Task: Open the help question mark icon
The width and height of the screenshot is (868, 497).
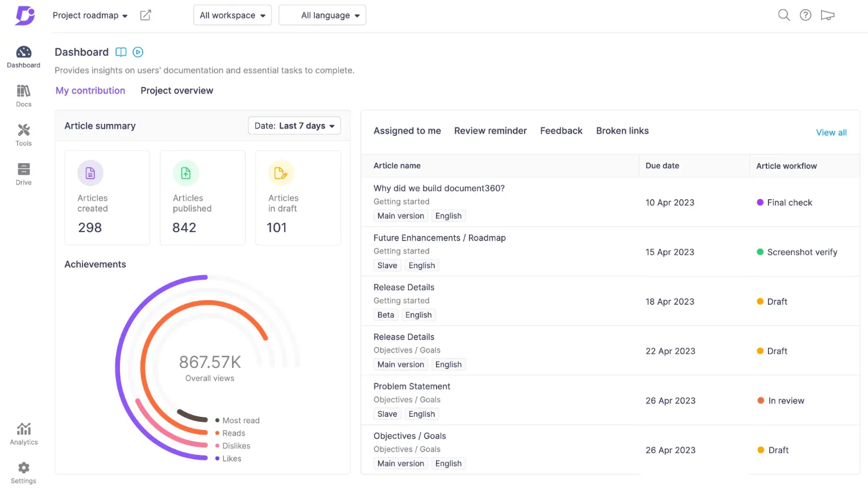Action: pyautogui.click(x=805, y=15)
